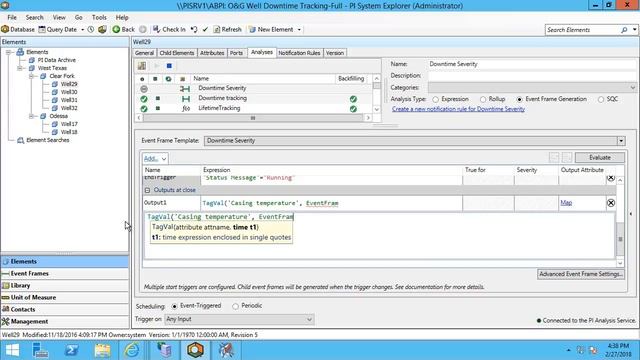The height and width of the screenshot is (360, 640).
Task: Select the Rollup analysis type radio
Action: 483,99
